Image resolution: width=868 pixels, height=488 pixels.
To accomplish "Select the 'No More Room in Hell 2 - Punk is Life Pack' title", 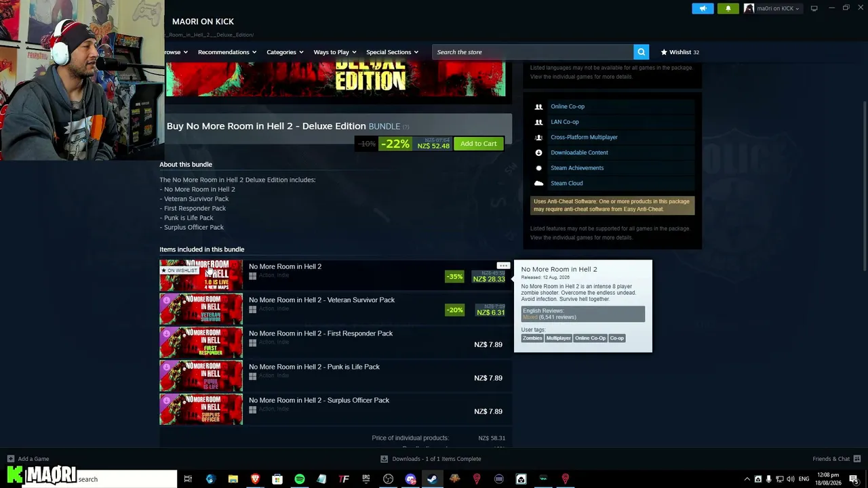I will (x=314, y=367).
